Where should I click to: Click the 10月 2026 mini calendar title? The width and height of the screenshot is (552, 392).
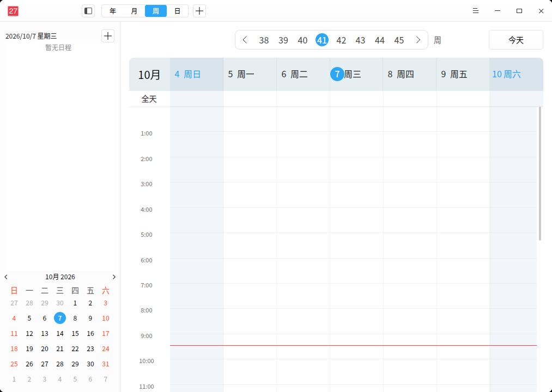tap(60, 277)
